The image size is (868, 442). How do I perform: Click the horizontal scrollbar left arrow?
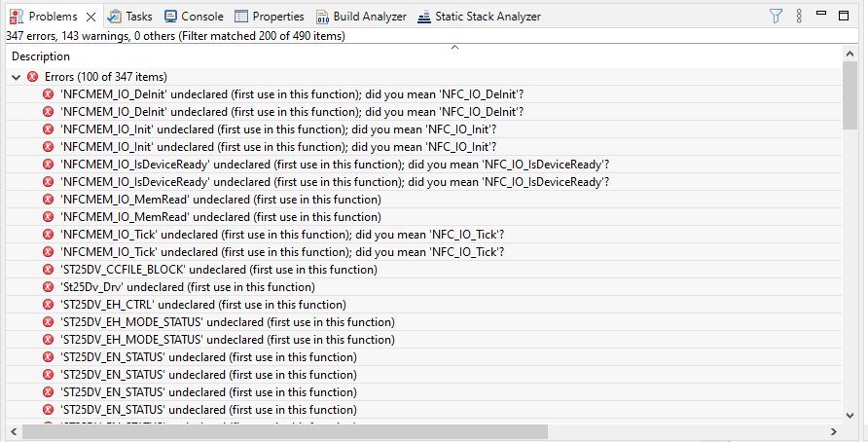[13, 431]
